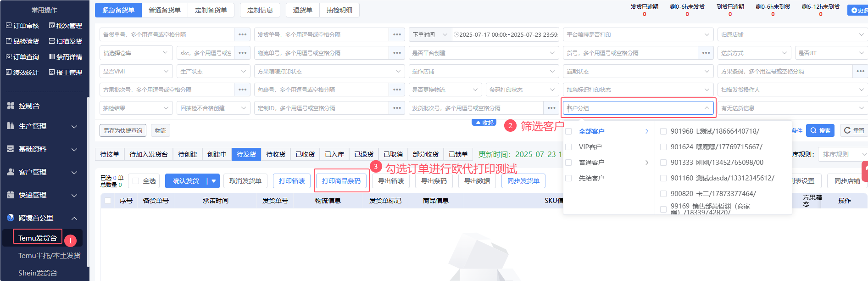Check customer 901333 刚刚 checkbox

(663, 163)
